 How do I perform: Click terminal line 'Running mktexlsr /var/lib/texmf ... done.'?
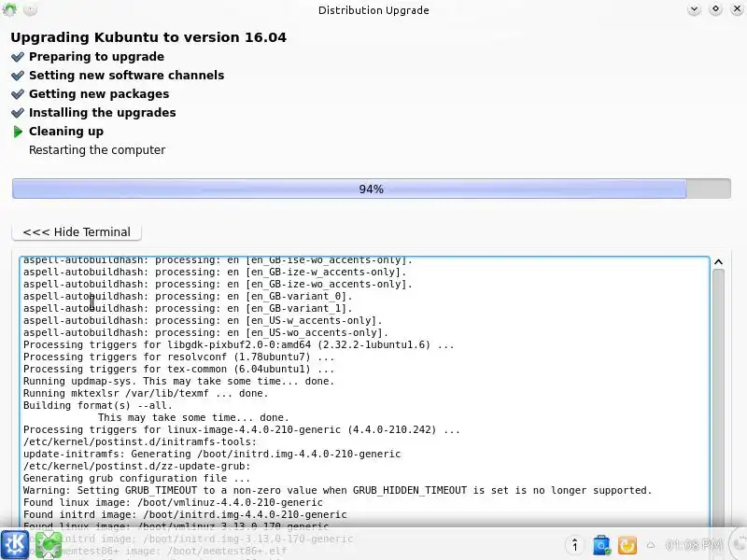coord(146,393)
